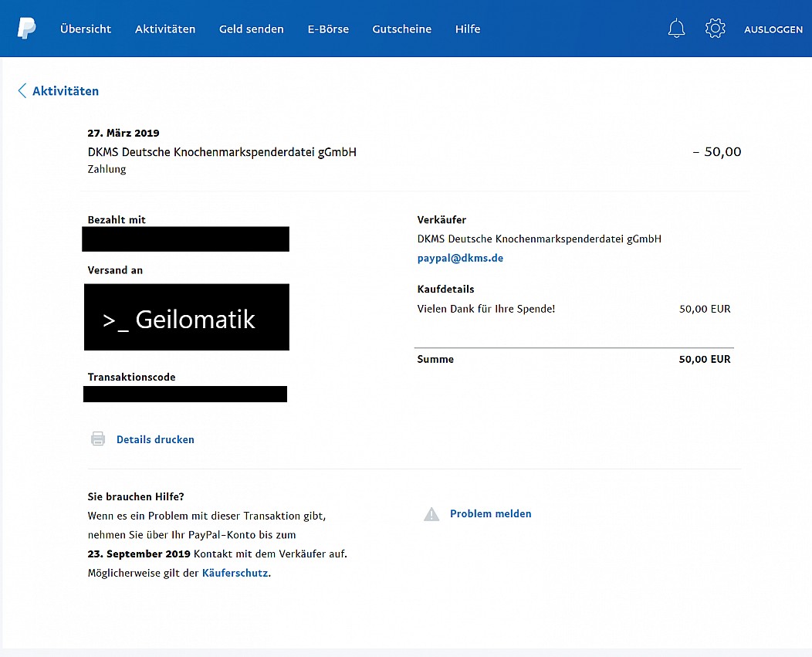Viewport: 812px width, 657px height.
Task: Click the redacted transaction code bar
Action: click(185, 394)
